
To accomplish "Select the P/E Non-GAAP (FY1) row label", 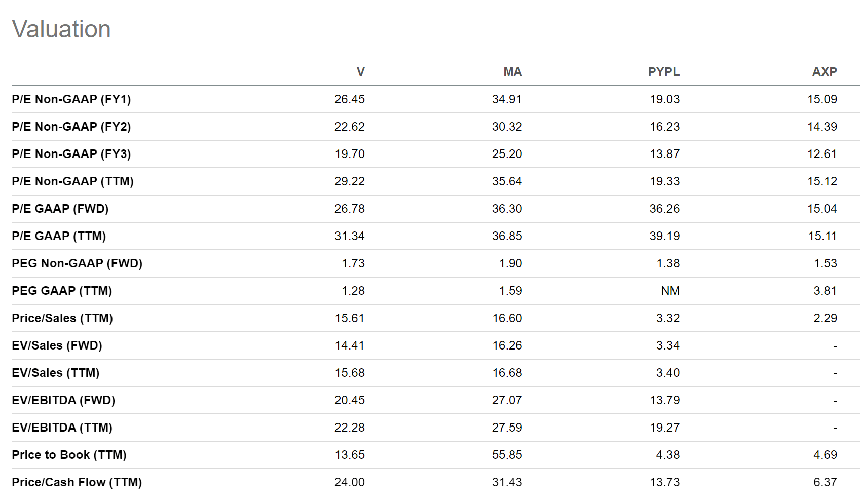I will click(x=71, y=99).
